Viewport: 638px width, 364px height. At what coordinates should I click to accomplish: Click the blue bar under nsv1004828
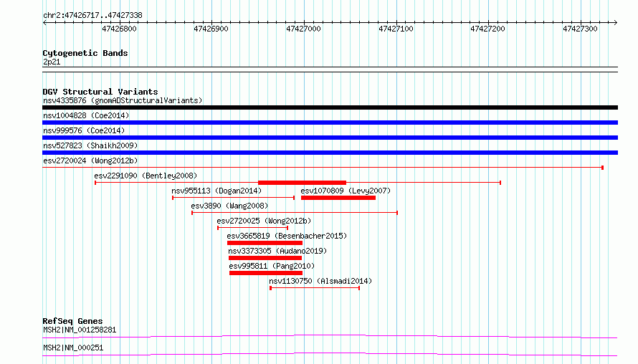point(330,123)
